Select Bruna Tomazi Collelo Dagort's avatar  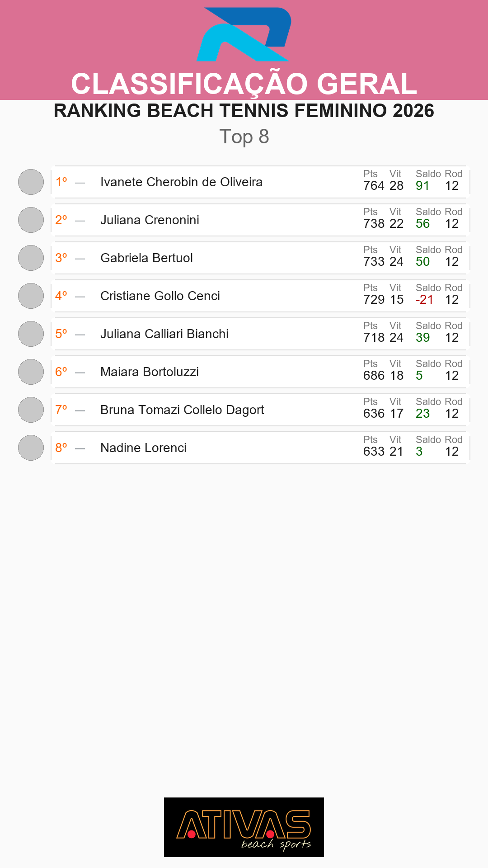[31, 410]
